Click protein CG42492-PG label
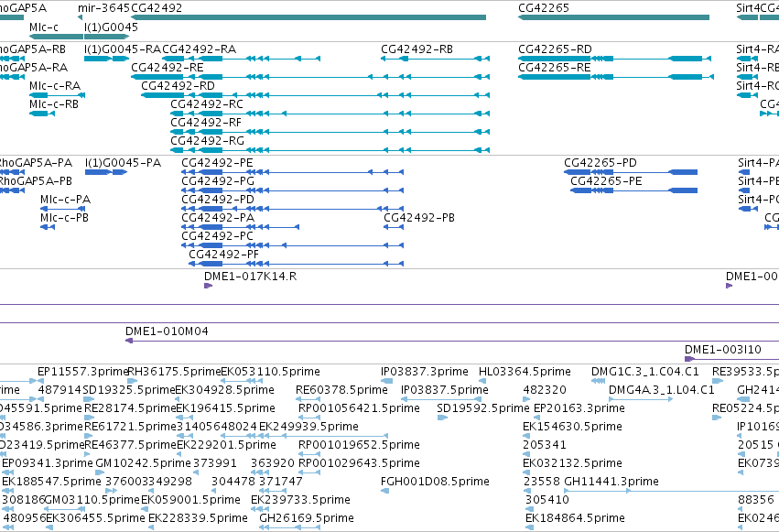Viewport: 779px width, 532px height. [x=218, y=181]
